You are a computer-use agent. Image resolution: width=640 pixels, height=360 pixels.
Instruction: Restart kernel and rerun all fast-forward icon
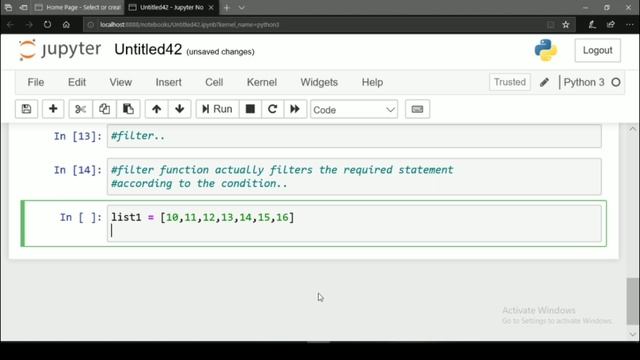tap(295, 109)
